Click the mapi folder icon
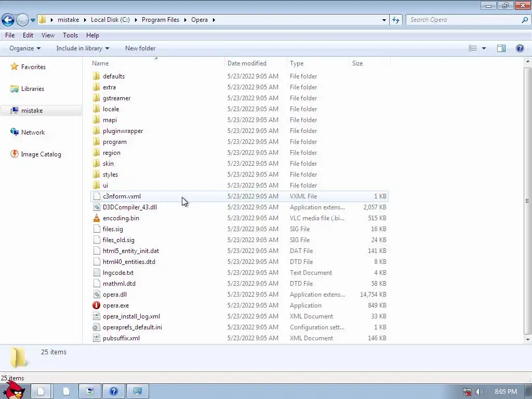 coord(96,120)
